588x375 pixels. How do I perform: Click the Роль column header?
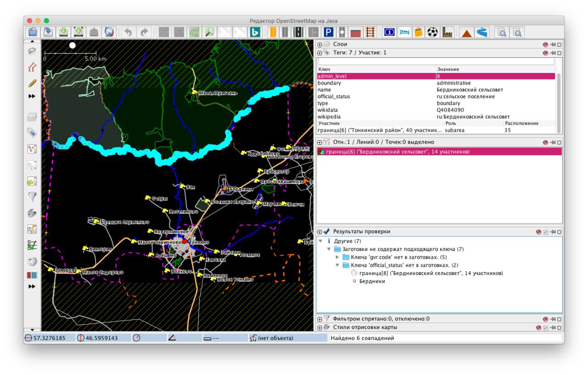click(473, 123)
